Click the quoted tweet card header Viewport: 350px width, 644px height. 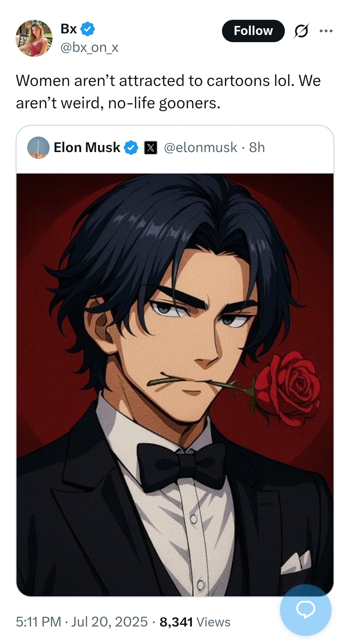[x=175, y=148]
